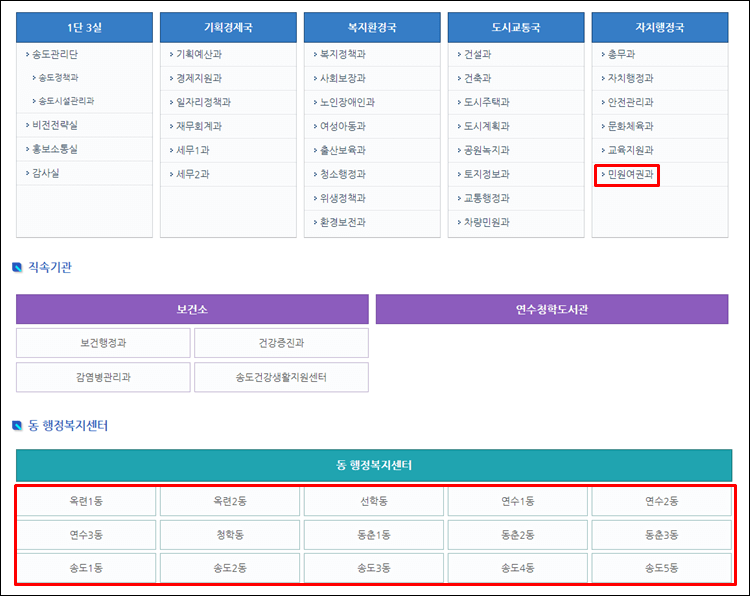Select 연수2동 community center
The width and height of the screenshot is (750, 596).
click(662, 501)
